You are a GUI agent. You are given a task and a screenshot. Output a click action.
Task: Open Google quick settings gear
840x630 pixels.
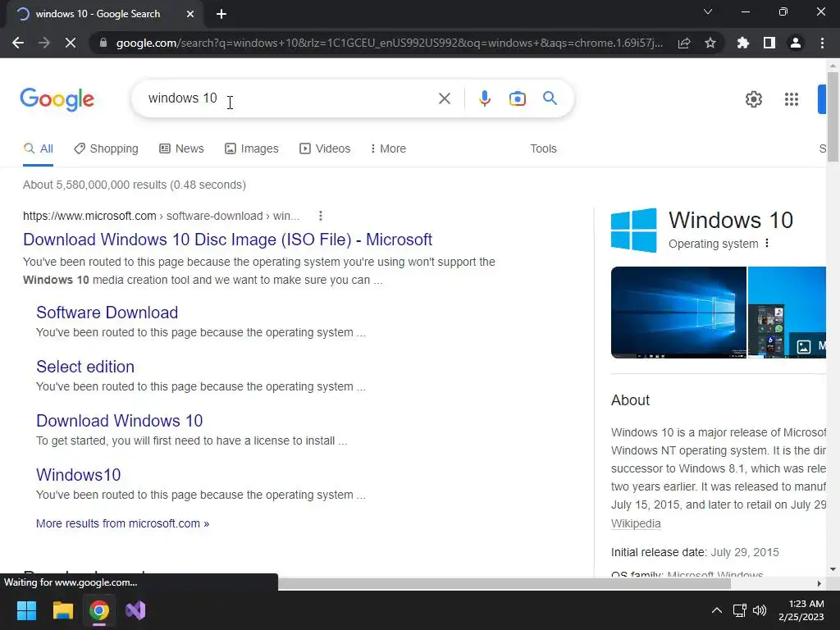[x=754, y=99]
